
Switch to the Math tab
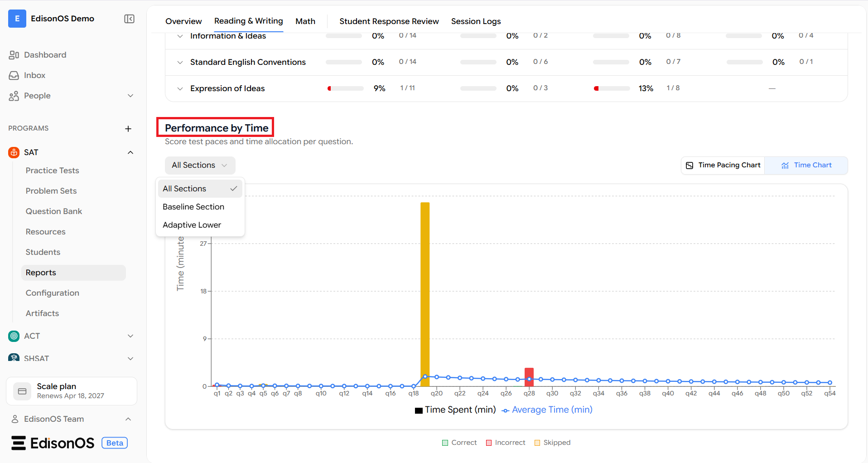305,21
